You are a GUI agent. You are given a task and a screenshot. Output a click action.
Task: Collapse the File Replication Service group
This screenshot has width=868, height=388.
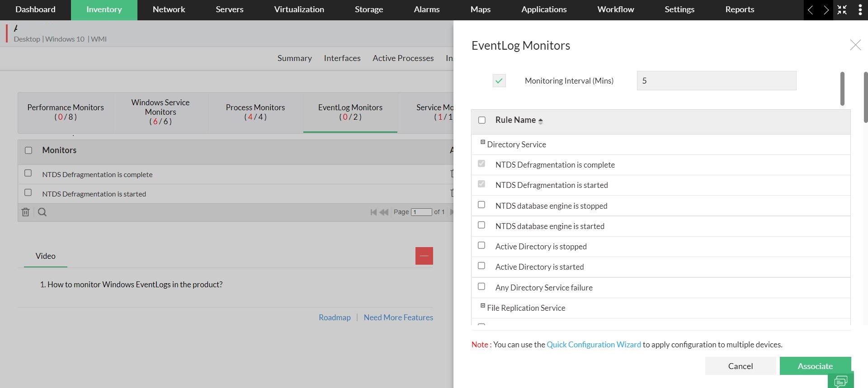click(x=483, y=306)
